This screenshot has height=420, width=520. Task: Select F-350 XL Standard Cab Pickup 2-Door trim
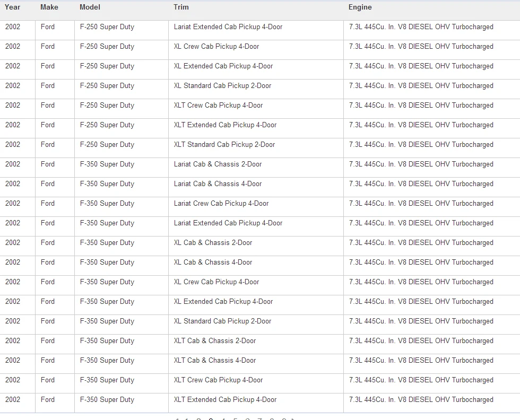pos(222,321)
